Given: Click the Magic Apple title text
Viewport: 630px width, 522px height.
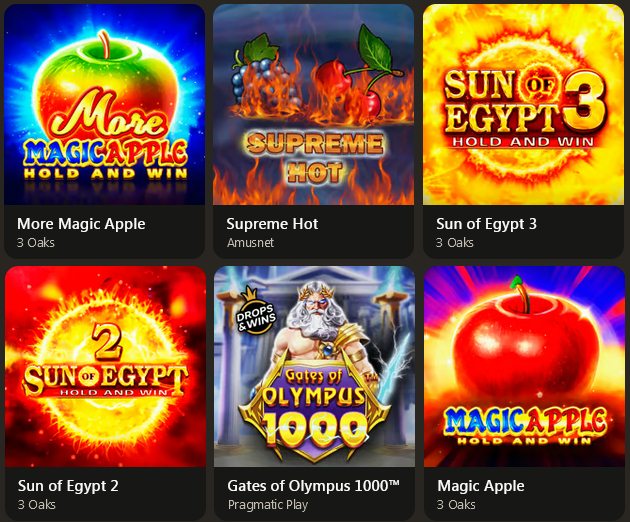Looking at the screenshot, I should coord(481,486).
